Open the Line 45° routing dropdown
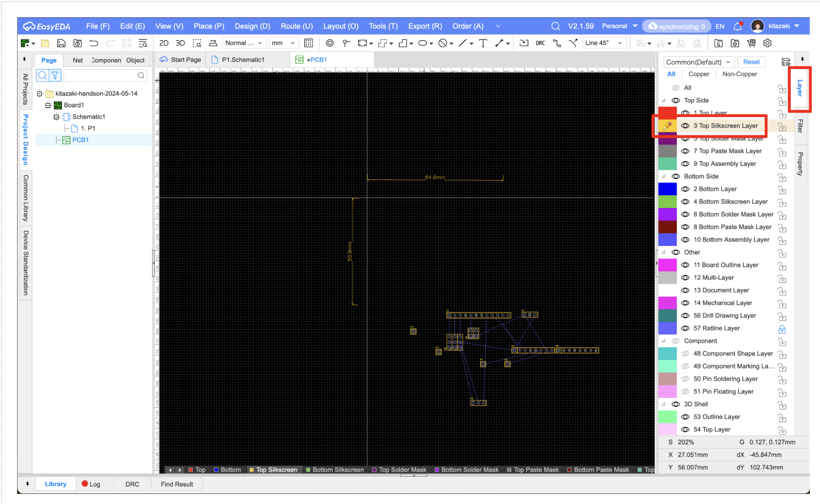 (603, 43)
